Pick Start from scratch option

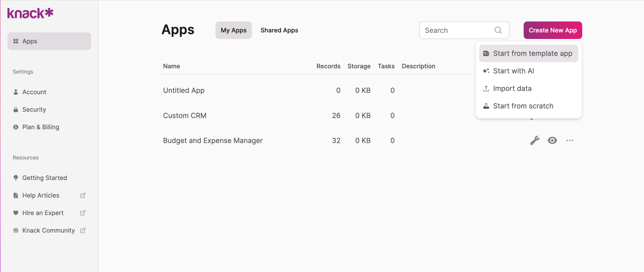[523, 106]
